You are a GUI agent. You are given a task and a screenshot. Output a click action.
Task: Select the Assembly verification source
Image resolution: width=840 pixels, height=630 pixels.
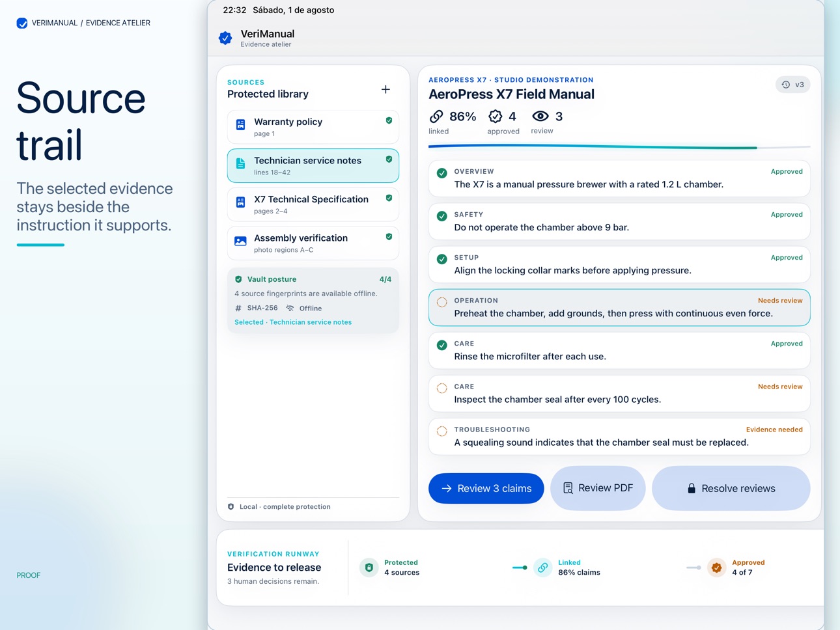(x=313, y=243)
